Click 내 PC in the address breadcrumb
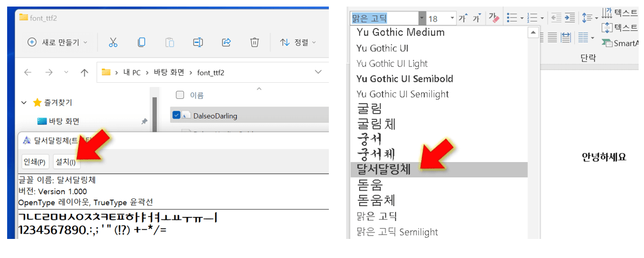Image resolution: width=644 pixels, height=258 pixels. pyautogui.click(x=132, y=73)
